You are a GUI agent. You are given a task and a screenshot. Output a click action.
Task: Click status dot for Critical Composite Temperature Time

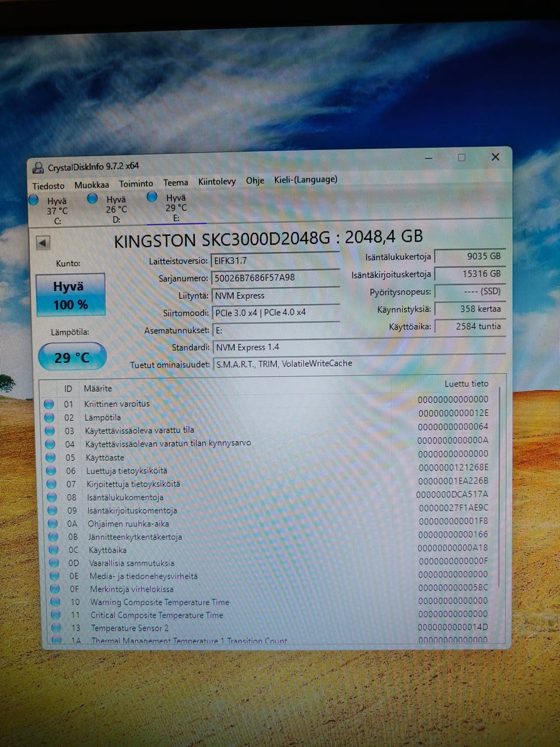56,615
